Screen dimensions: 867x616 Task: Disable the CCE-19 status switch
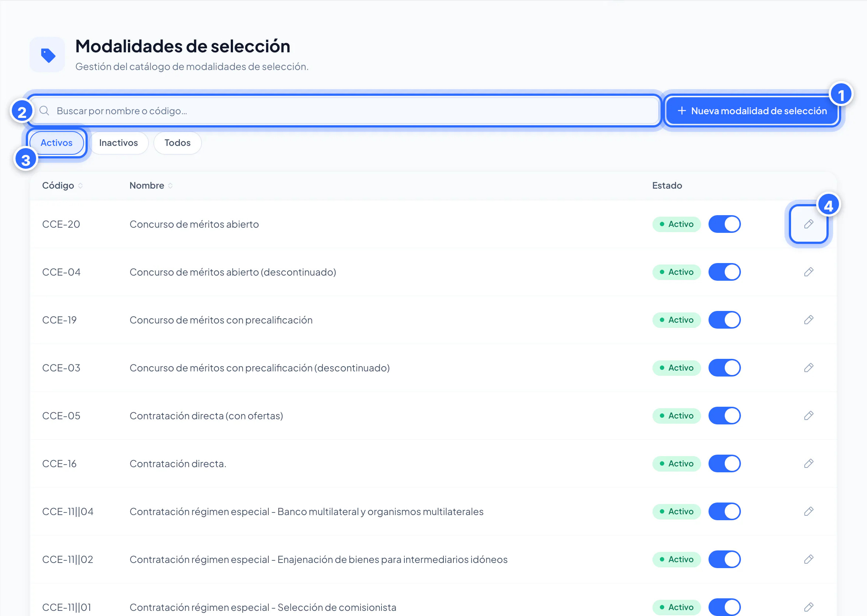point(724,320)
